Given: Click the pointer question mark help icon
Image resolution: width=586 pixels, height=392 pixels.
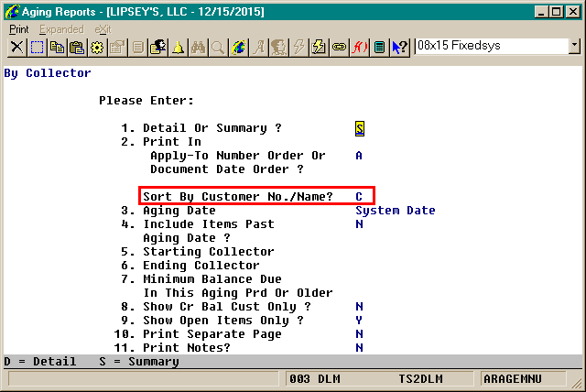Looking at the screenshot, I should point(400,48).
